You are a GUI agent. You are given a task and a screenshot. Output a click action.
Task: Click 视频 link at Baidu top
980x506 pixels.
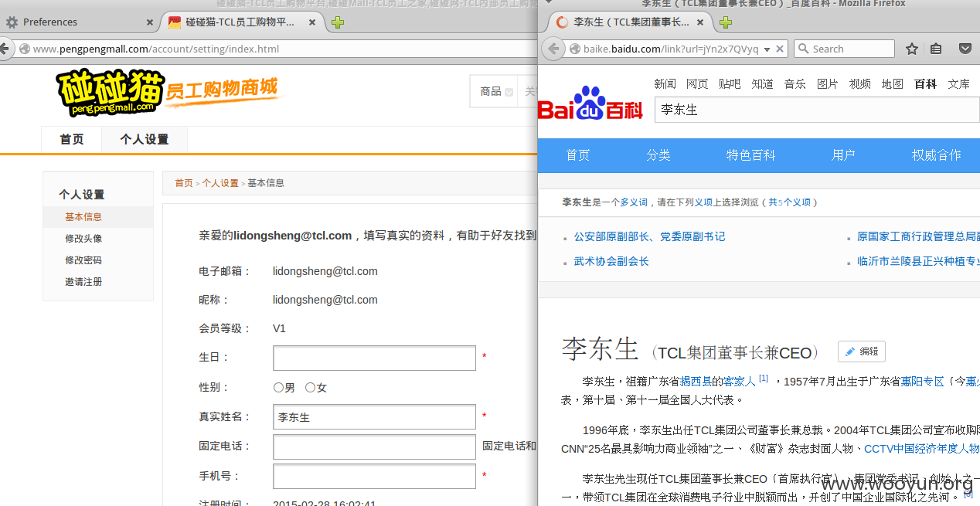pos(859,83)
